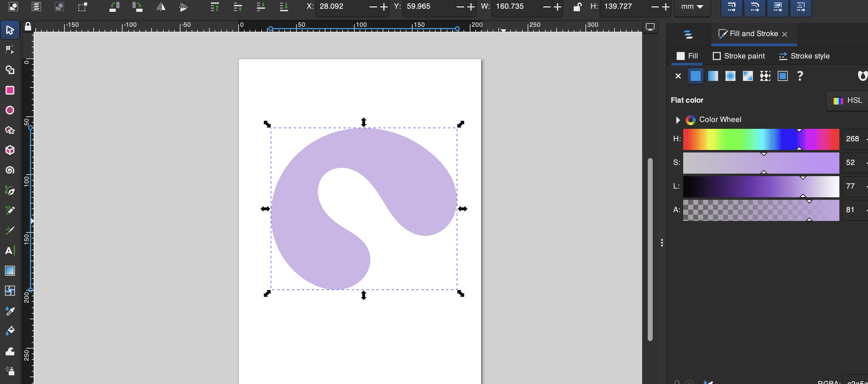Select the Paint Bucket tool

point(10,331)
